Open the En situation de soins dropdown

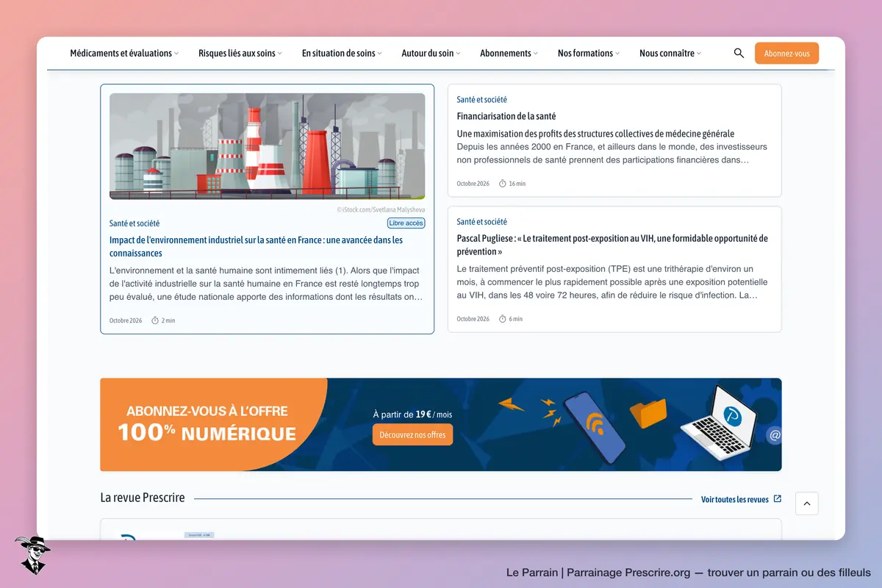[x=342, y=53]
